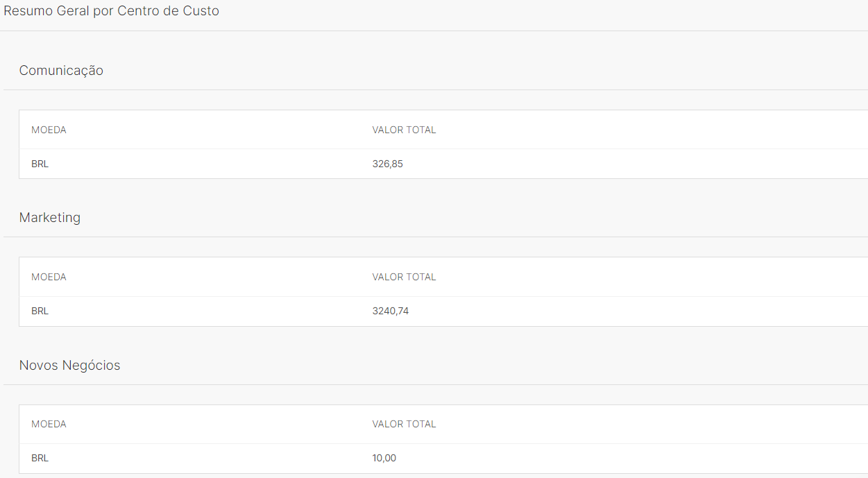Click BRL cell in Comunicação table
Viewport: 868px width, 478px height.
tap(40, 164)
